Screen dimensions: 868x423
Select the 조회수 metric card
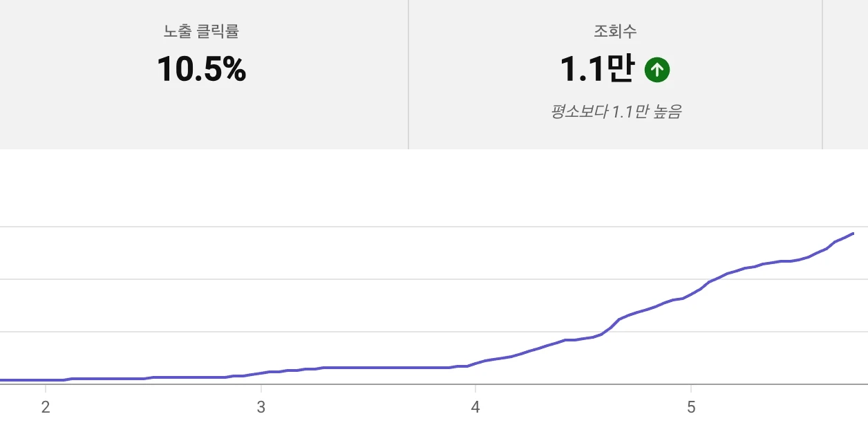615,75
